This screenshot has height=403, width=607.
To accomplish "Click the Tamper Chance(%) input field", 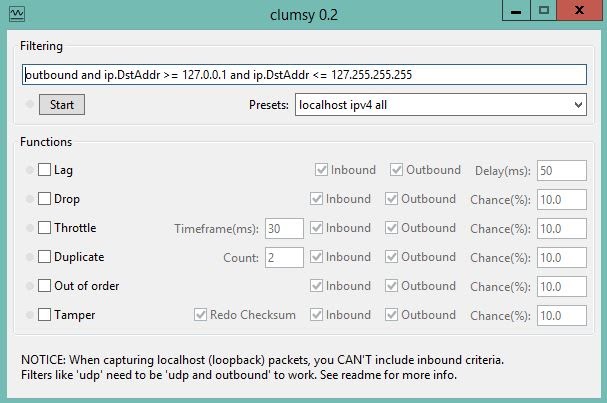I will tap(562, 316).
